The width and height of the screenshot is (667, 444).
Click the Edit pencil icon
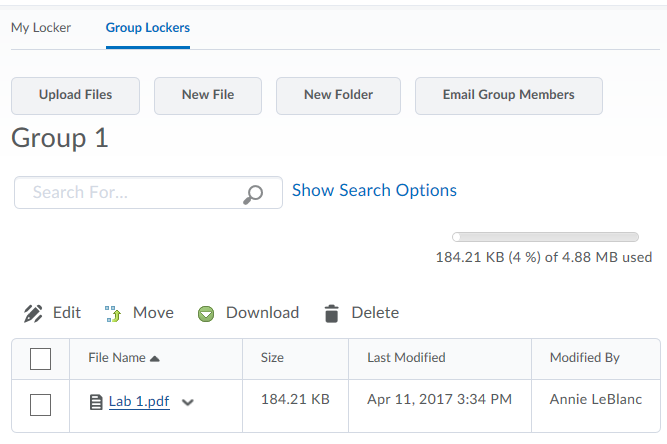[x=34, y=313]
